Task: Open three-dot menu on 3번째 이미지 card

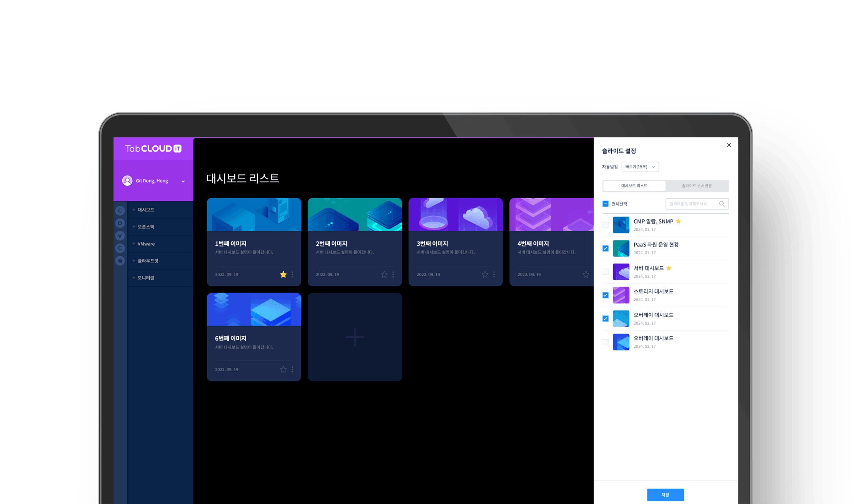Action: pos(494,274)
